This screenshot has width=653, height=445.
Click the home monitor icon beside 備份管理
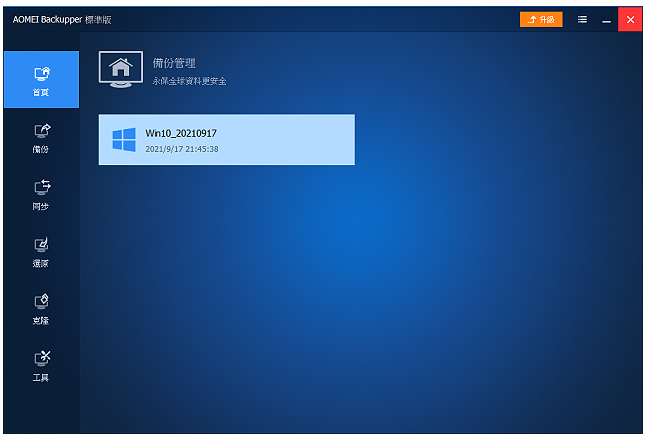coord(121,70)
